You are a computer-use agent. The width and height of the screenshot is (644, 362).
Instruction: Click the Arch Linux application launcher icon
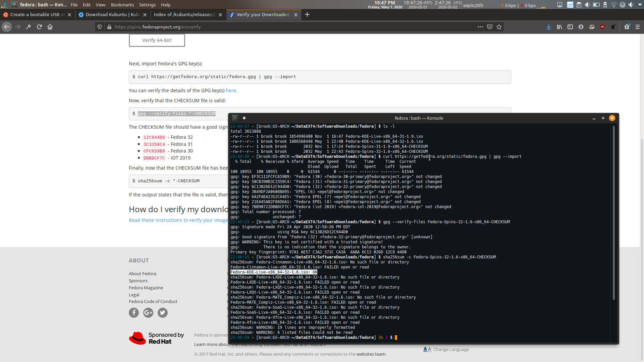tap(4, 4)
